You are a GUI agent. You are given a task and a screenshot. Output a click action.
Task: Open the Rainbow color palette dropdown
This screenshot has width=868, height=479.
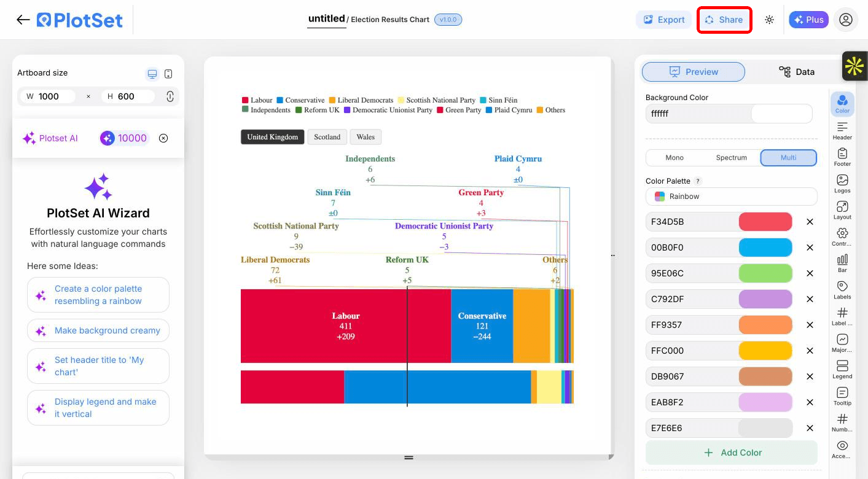731,197
